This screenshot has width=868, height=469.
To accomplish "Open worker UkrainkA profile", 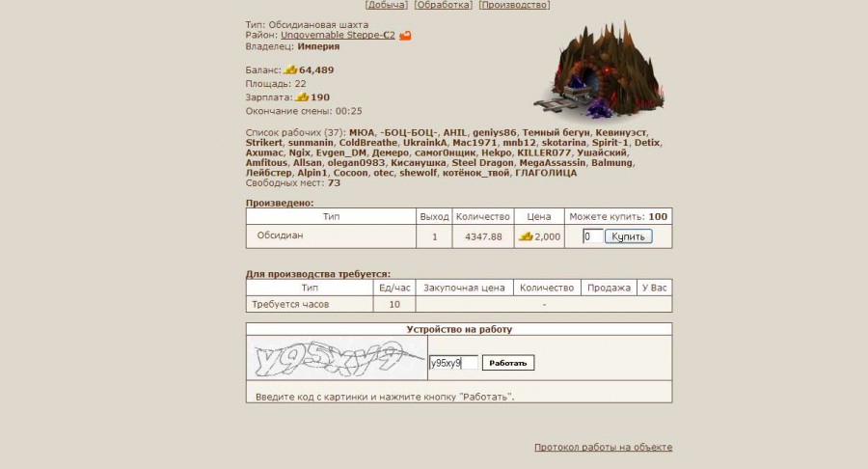I will point(424,142).
